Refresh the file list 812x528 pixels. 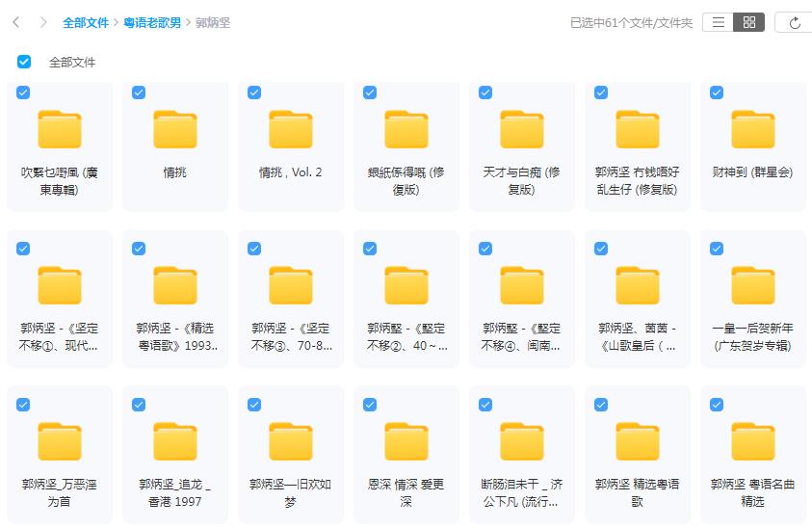click(795, 22)
